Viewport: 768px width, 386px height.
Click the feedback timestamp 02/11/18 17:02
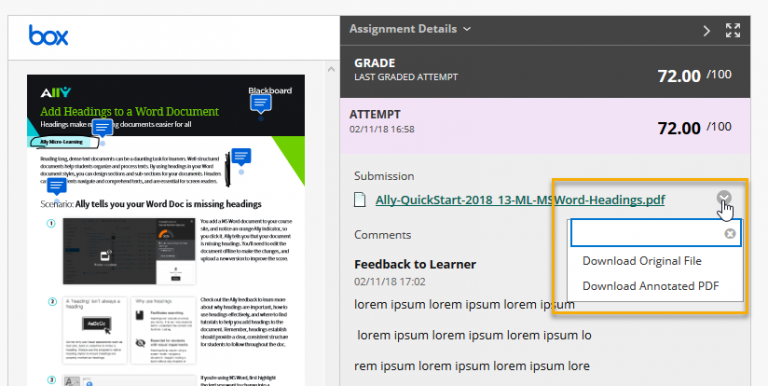pos(390,282)
